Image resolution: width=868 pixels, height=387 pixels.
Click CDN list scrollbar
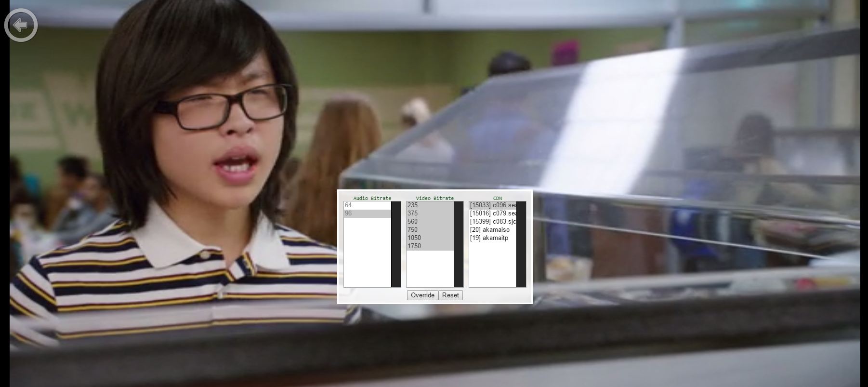tap(521, 244)
